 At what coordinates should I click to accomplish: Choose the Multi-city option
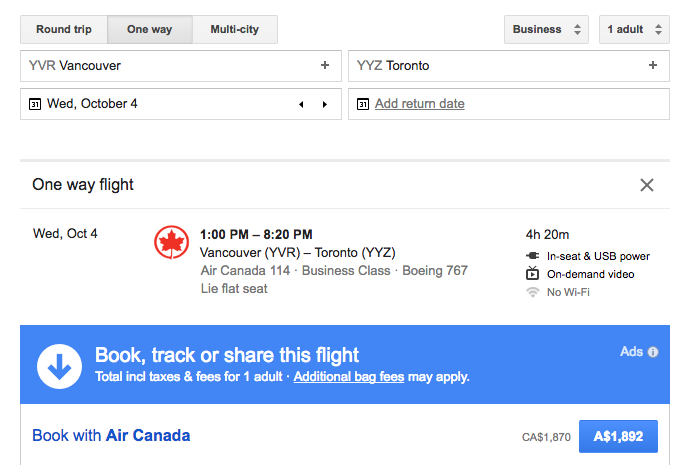pyautogui.click(x=234, y=29)
